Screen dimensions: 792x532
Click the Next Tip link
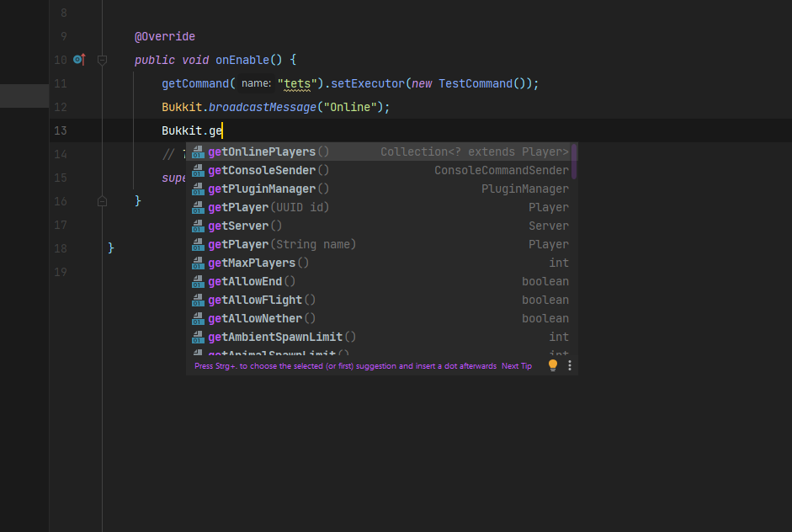tap(516, 366)
